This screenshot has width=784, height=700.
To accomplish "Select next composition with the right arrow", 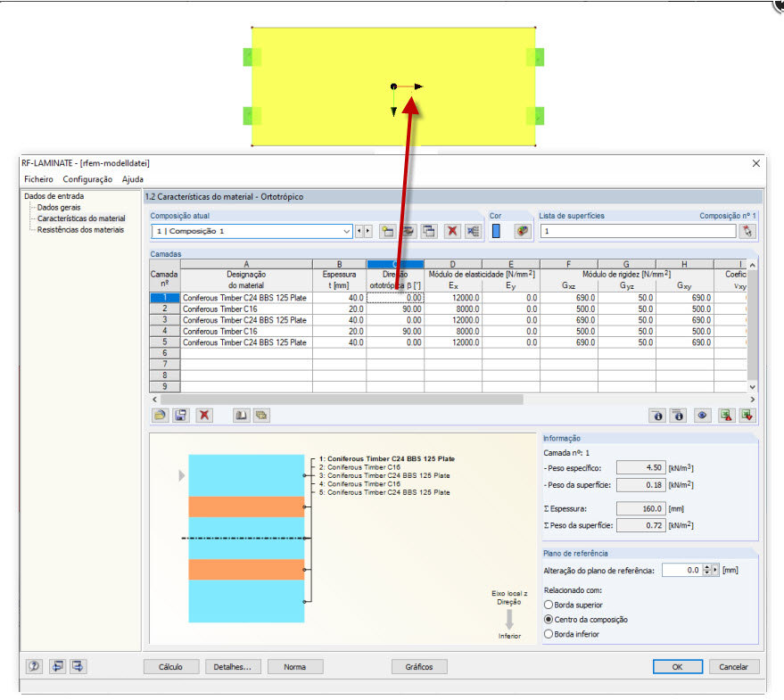I will click(368, 232).
